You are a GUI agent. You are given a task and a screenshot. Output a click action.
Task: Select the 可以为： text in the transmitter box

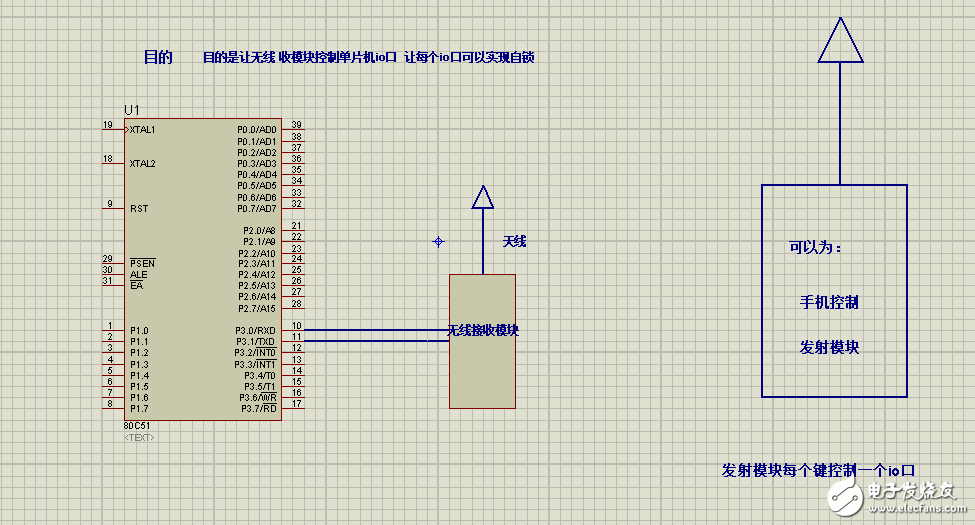[x=815, y=248]
